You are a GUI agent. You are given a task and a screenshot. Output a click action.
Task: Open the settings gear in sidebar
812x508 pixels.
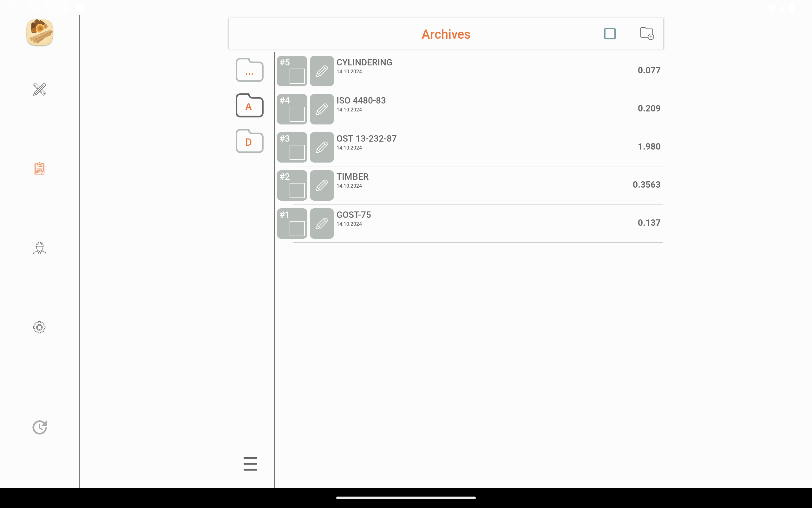(40, 327)
